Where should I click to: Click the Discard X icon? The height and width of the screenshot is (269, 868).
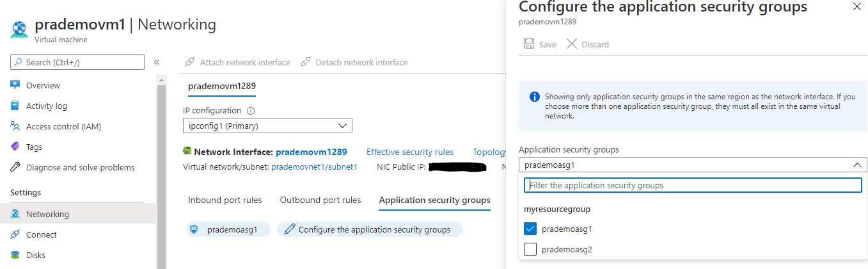pos(572,44)
